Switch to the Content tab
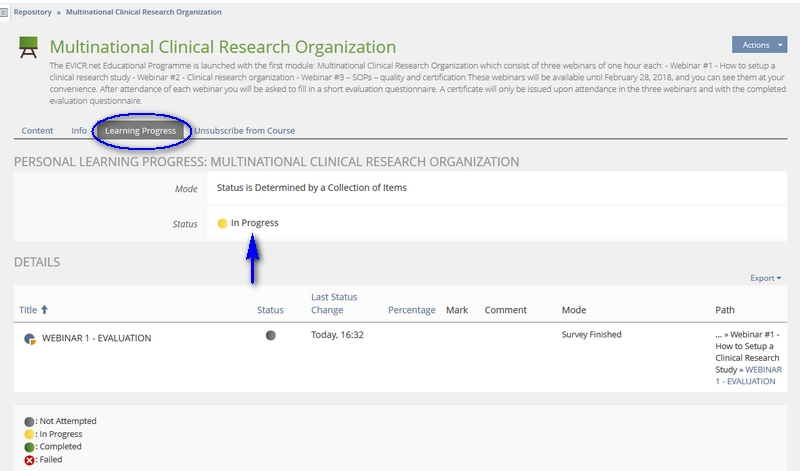The image size is (800, 471). point(37,131)
